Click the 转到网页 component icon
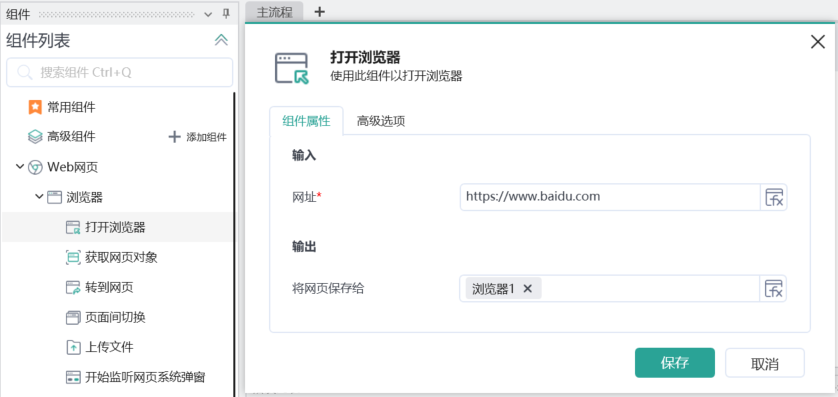Screen dimensions: 838x397 (x=73, y=287)
